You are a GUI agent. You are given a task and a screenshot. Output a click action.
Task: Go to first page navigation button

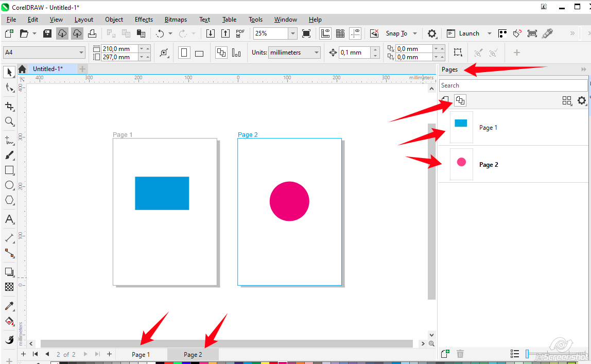[35, 354]
